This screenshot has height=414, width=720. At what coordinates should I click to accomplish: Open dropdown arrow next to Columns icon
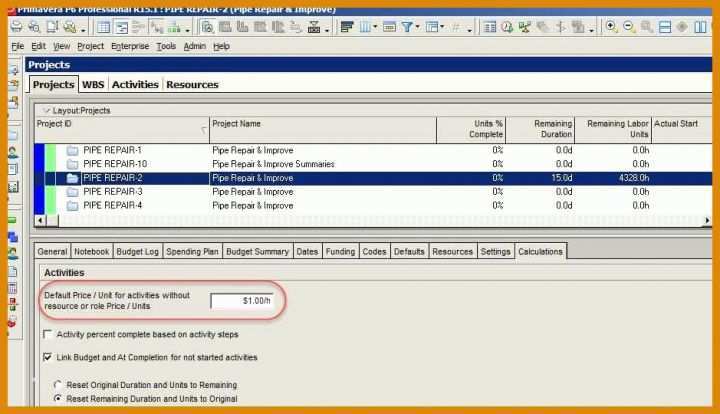375,27
